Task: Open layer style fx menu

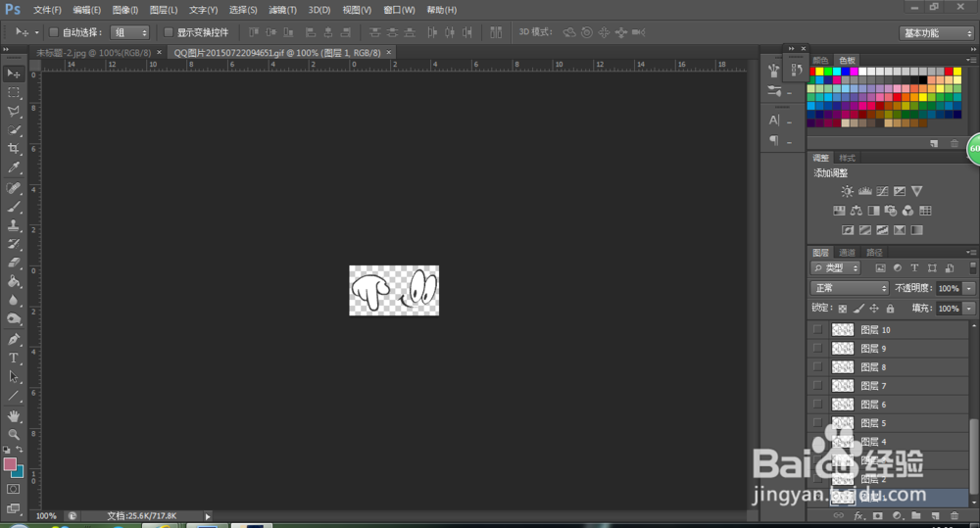Action: tap(858, 516)
